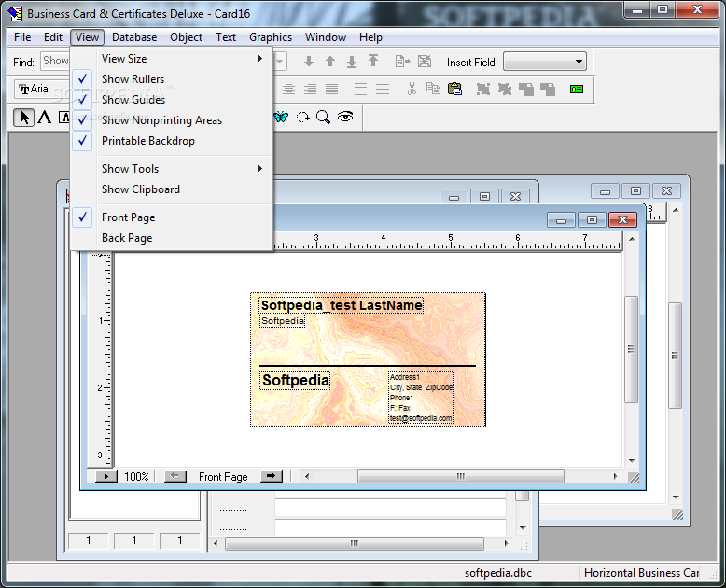Click the front window vertical scrollbar thumb

tap(632, 350)
